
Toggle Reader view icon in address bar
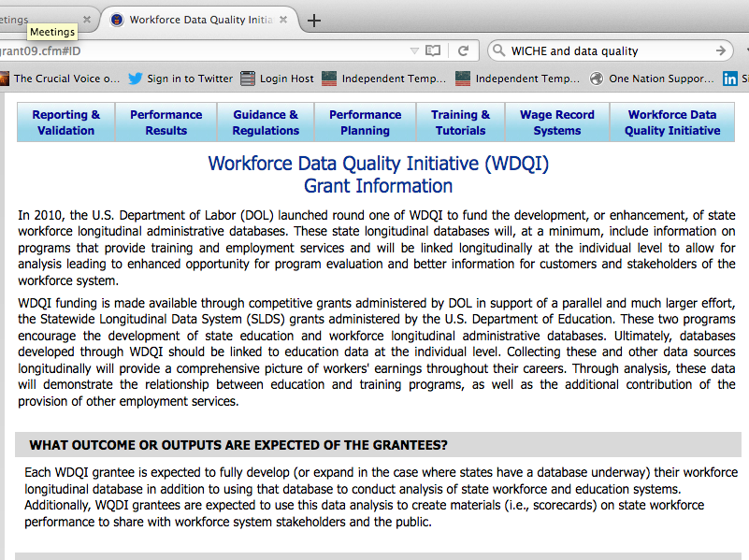point(433,50)
